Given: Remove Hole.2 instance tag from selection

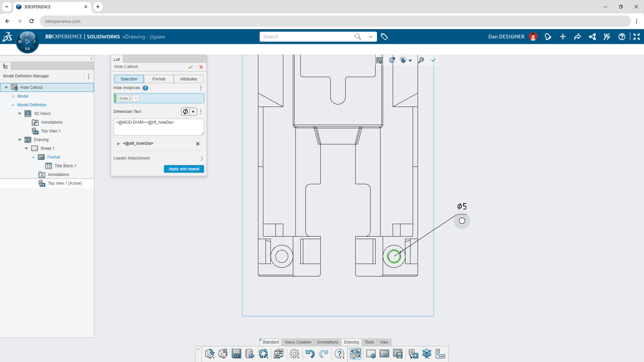Looking at the screenshot, I should (136, 98).
